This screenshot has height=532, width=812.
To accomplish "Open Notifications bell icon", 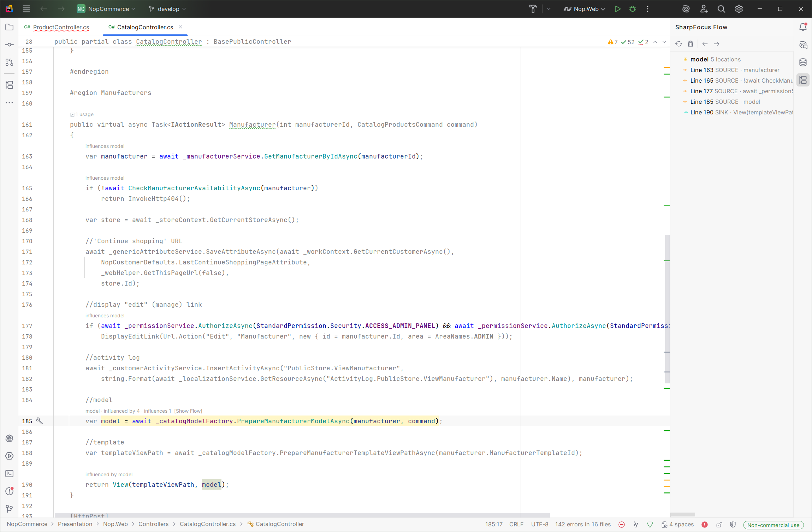I will point(803,27).
